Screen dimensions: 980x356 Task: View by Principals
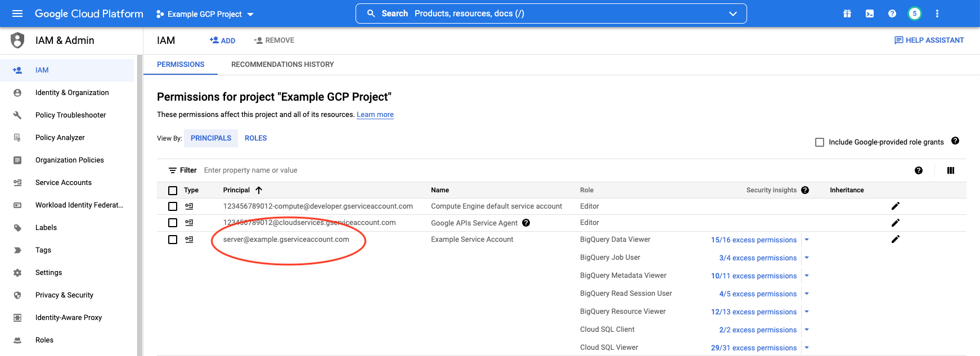pos(211,138)
